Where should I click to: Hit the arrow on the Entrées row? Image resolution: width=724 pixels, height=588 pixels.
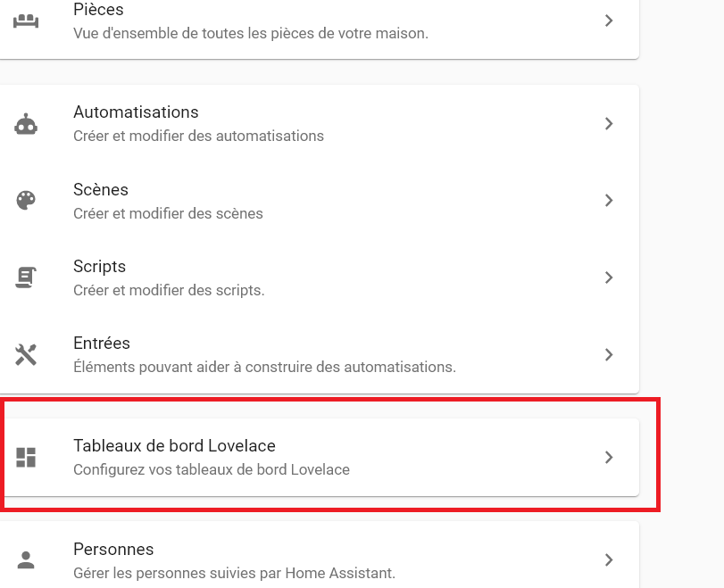[609, 354]
